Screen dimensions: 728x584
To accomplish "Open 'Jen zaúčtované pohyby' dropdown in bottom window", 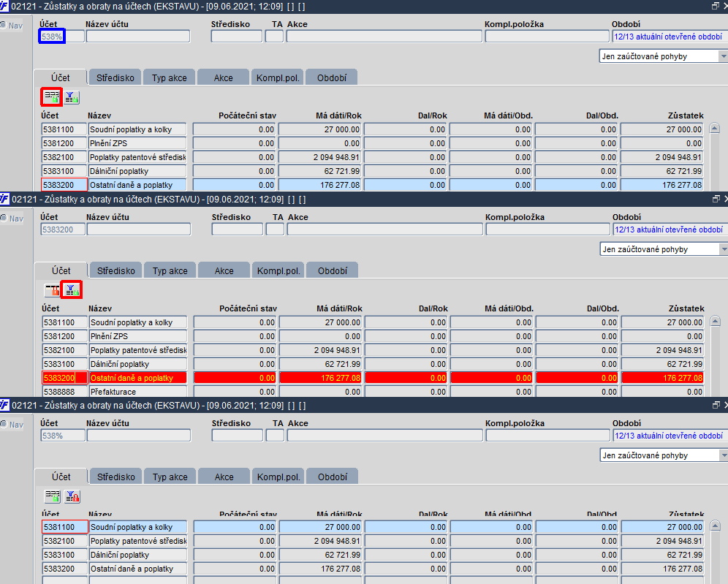I will pyautogui.click(x=724, y=455).
